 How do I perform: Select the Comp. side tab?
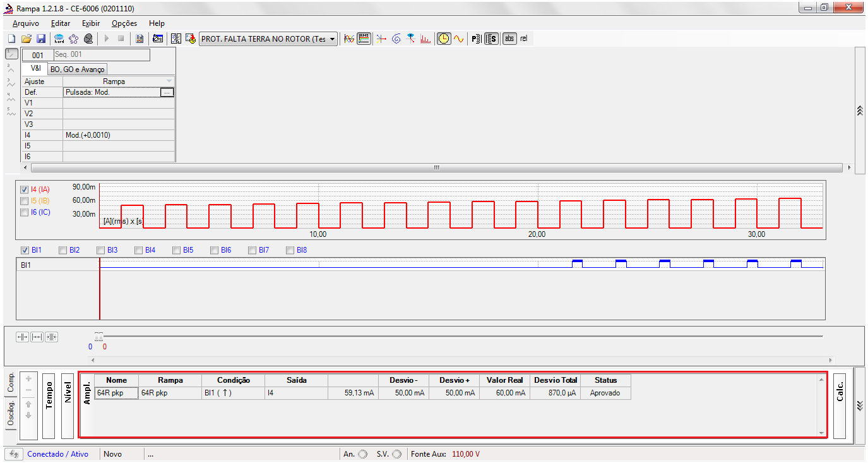coord(10,382)
